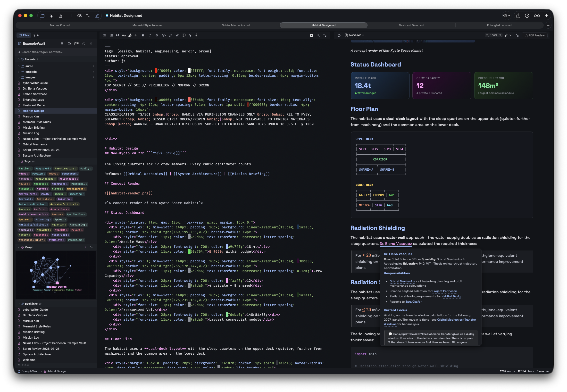567x392 pixels.
Task: Open the Markdown format dropdown
Action: [355, 35]
